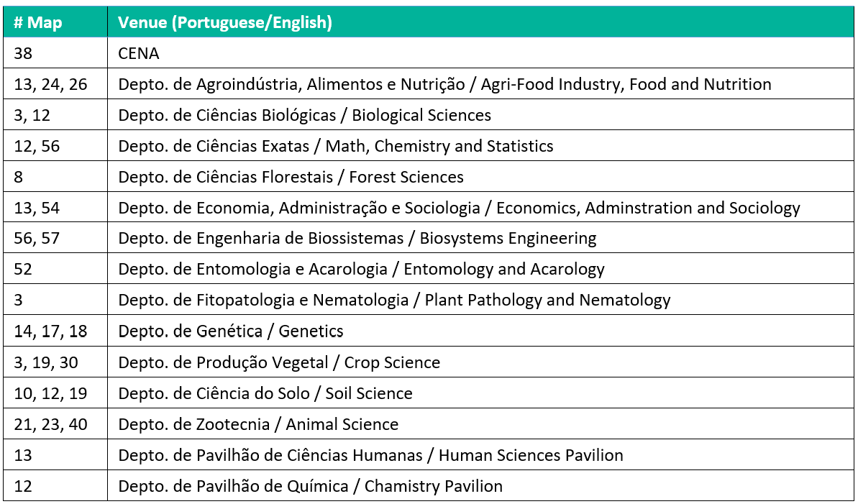Viewport: 858px width, 504px height.
Task: Click map numbers '21, 23, 40' cell
Action: click(x=50, y=424)
